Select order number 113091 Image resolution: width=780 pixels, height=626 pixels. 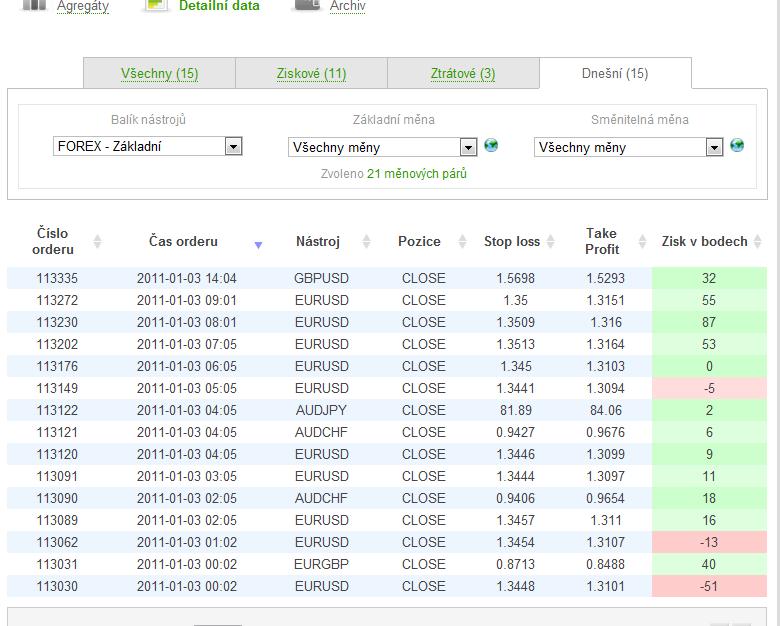click(x=57, y=476)
